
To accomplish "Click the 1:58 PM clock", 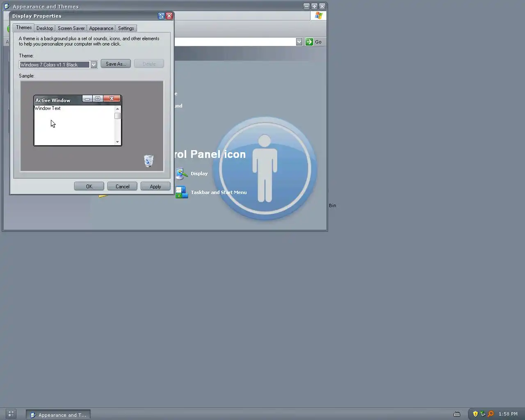I will pos(508,414).
